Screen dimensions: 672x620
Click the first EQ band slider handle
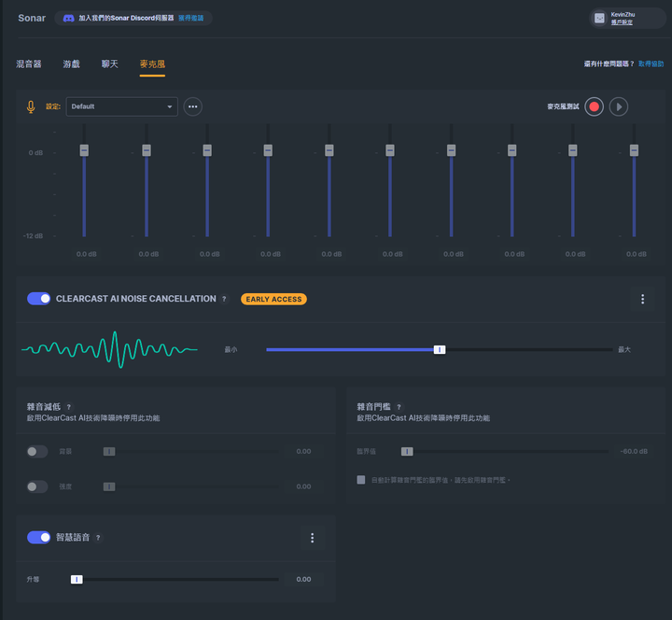point(84,150)
